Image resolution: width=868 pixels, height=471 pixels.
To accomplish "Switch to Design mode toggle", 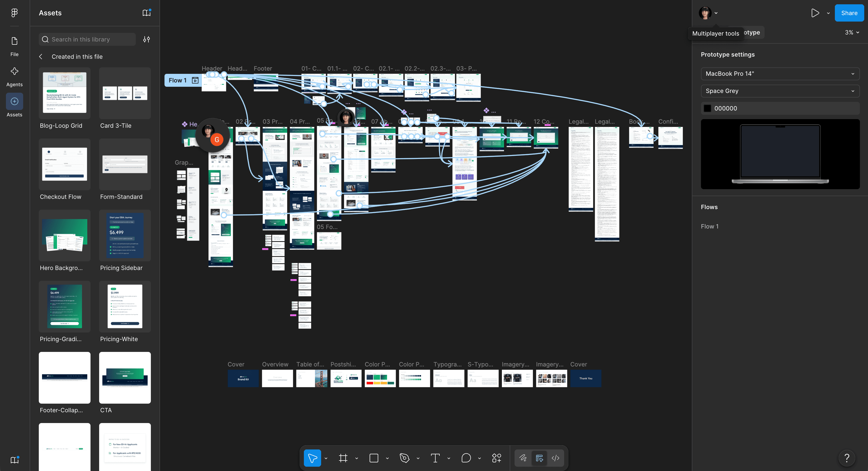I will tap(539, 458).
